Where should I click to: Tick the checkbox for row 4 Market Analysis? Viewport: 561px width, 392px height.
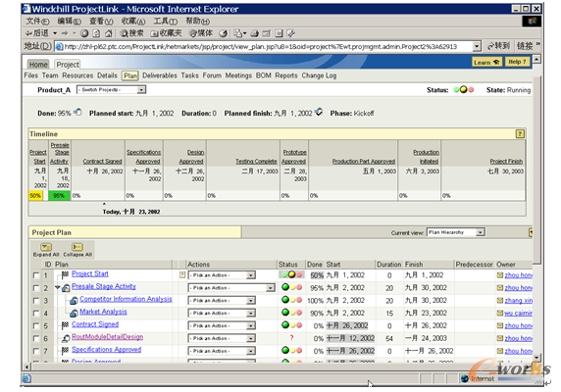[x=36, y=314]
